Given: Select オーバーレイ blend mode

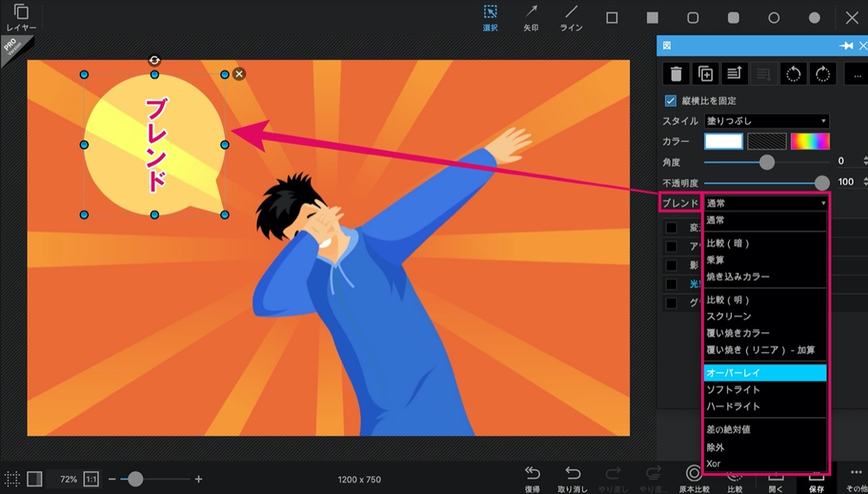Looking at the screenshot, I should pyautogui.click(x=765, y=373).
